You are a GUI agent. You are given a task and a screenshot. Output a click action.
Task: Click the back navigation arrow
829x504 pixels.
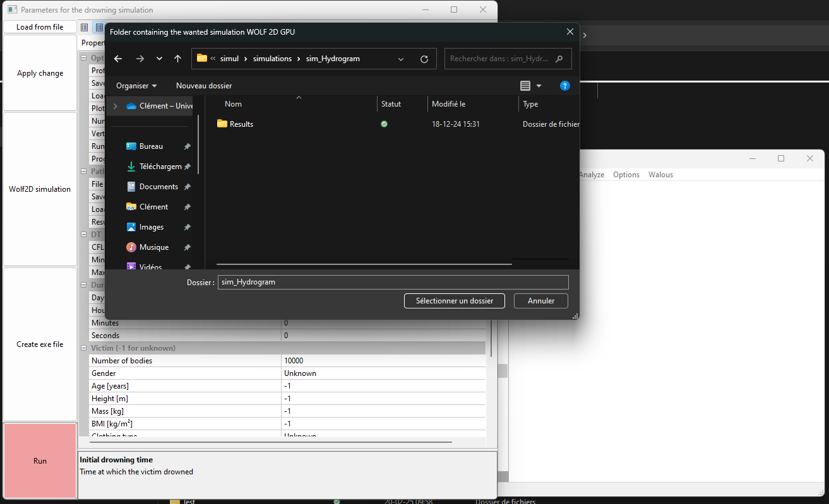tap(118, 59)
